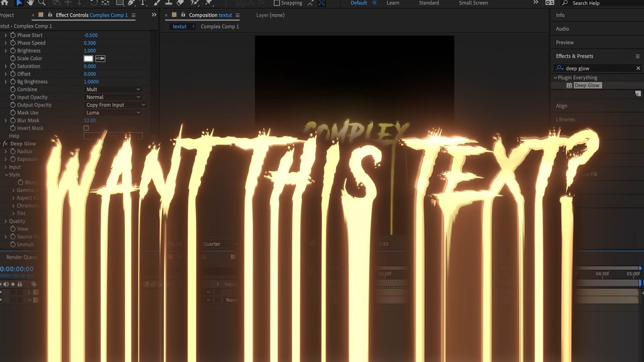644x362 pixels.
Task: Select the Selection arrow tool
Action: click(x=19, y=3)
